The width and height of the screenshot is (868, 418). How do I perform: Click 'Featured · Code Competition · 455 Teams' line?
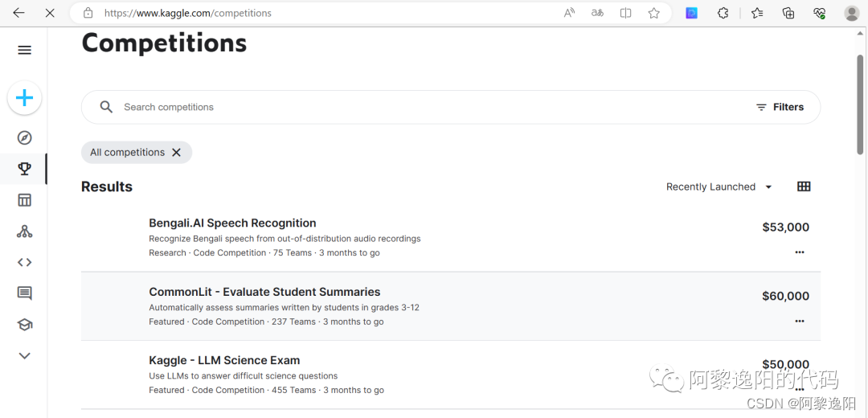point(266,391)
